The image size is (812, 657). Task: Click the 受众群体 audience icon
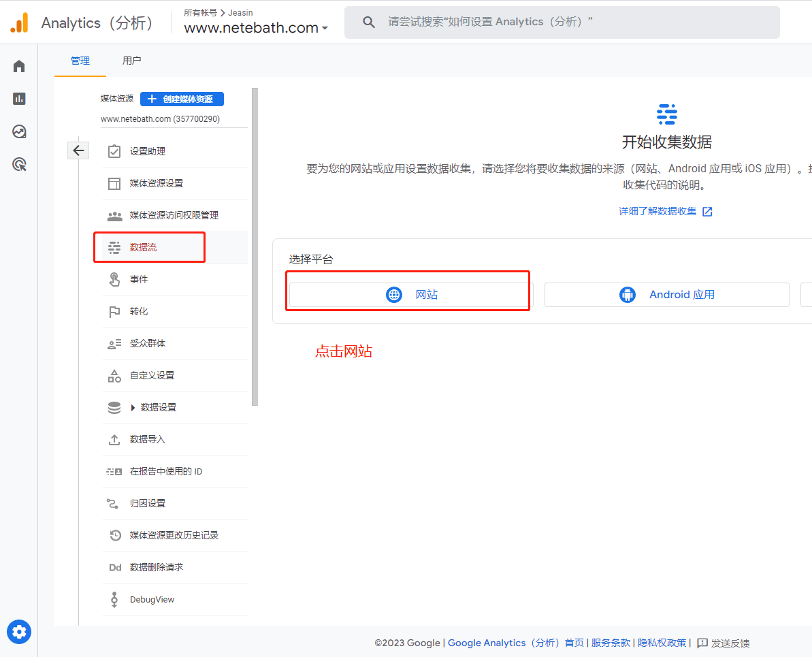(114, 344)
